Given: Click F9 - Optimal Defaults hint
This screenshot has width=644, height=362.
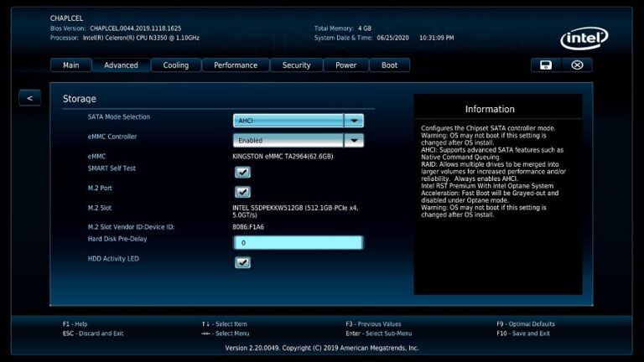Looking at the screenshot, I should (x=526, y=323).
